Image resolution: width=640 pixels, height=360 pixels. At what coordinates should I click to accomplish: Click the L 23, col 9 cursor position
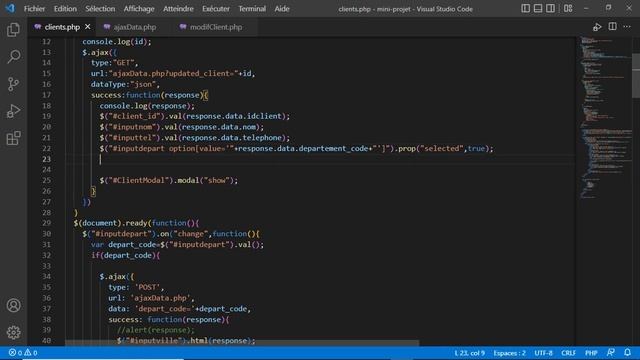pyautogui.click(x=469, y=353)
